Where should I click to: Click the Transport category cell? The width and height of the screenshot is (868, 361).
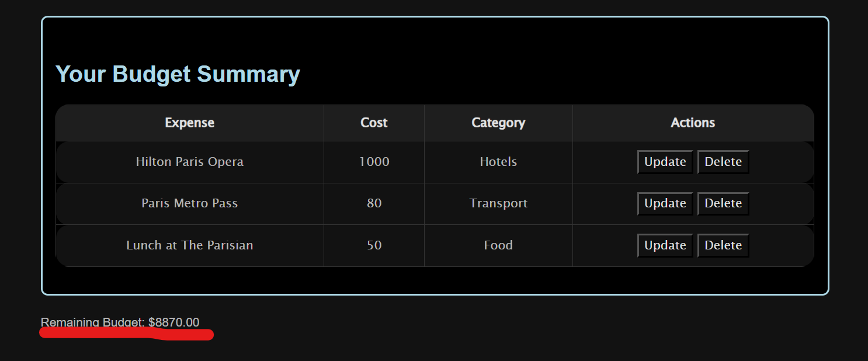(x=498, y=203)
